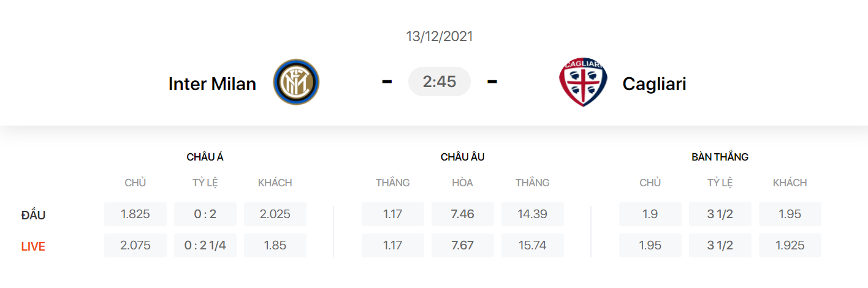Click the Cagliari club crest
Viewport: 868px width, 288px height.
click(583, 82)
